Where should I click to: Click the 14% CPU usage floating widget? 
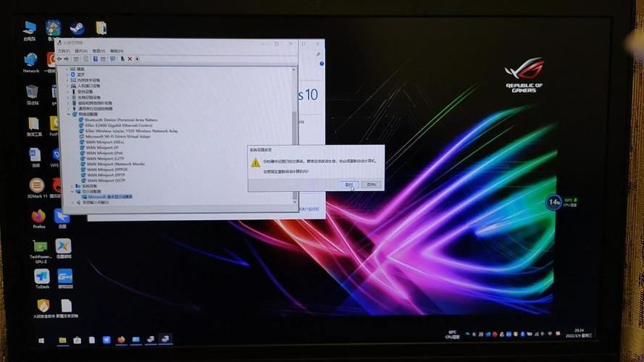(x=553, y=202)
